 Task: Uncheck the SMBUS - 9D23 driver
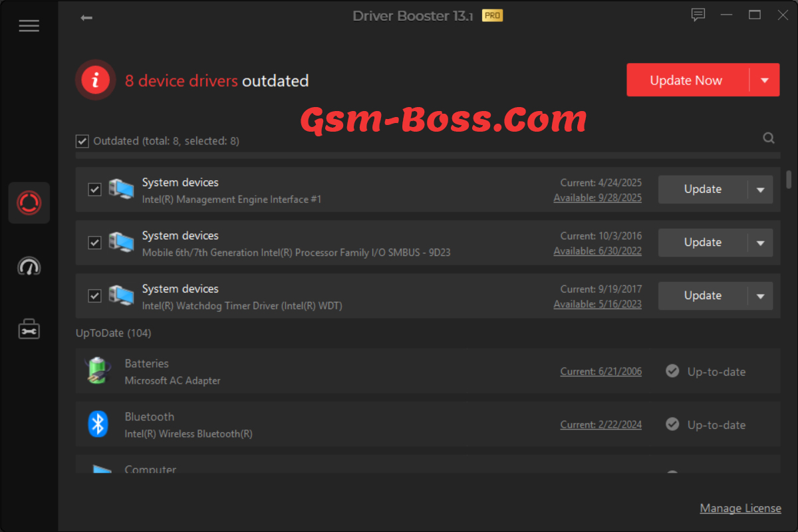tap(94, 243)
